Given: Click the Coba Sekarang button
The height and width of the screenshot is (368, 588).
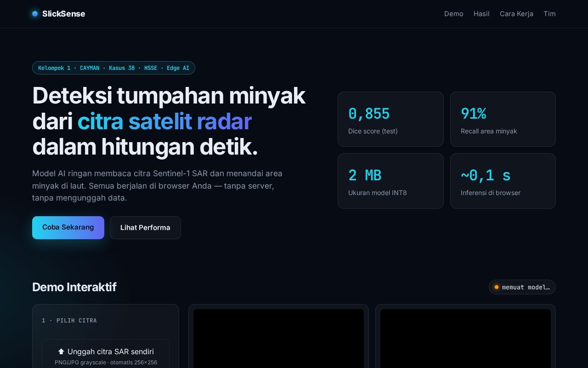Looking at the screenshot, I should [68, 228].
